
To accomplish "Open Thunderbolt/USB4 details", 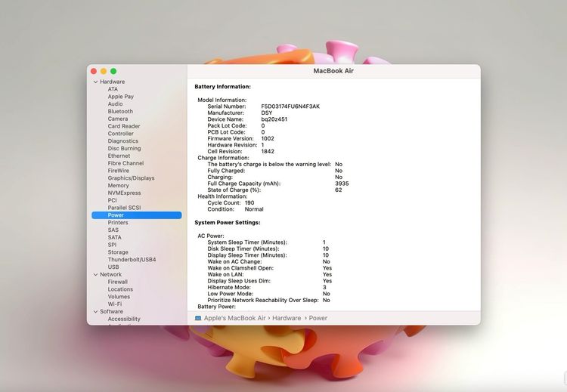I will coord(132,259).
